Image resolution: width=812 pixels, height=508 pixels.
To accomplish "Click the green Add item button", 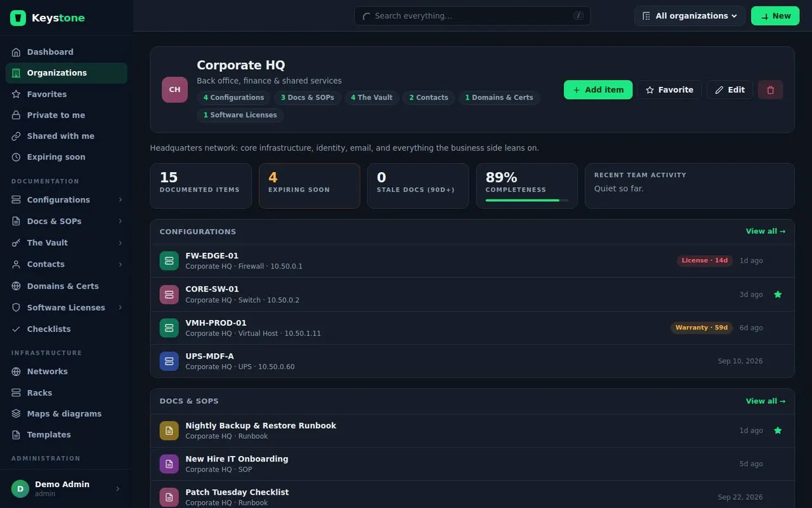I will coord(598,90).
